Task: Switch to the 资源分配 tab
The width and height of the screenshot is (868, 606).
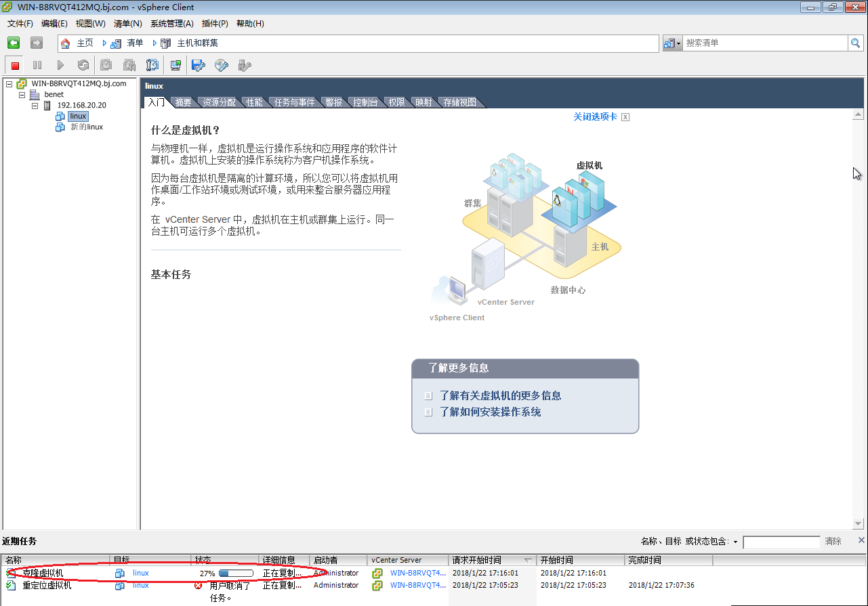Action: pos(219,102)
